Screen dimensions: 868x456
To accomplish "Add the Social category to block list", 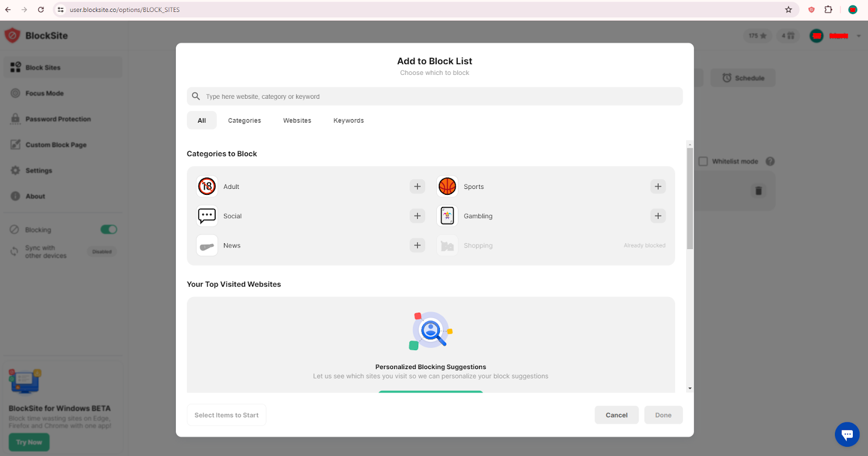I will coord(417,216).
